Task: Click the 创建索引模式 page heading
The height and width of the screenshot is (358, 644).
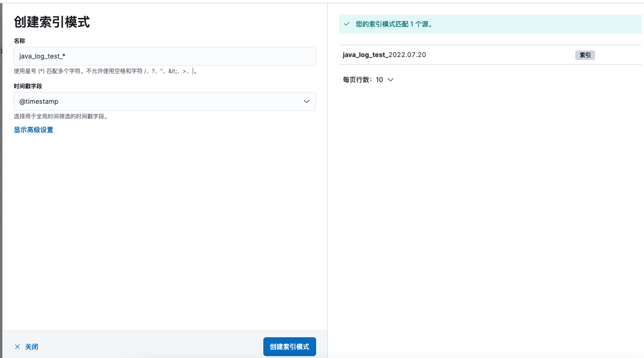Action: tap(52, 22)
